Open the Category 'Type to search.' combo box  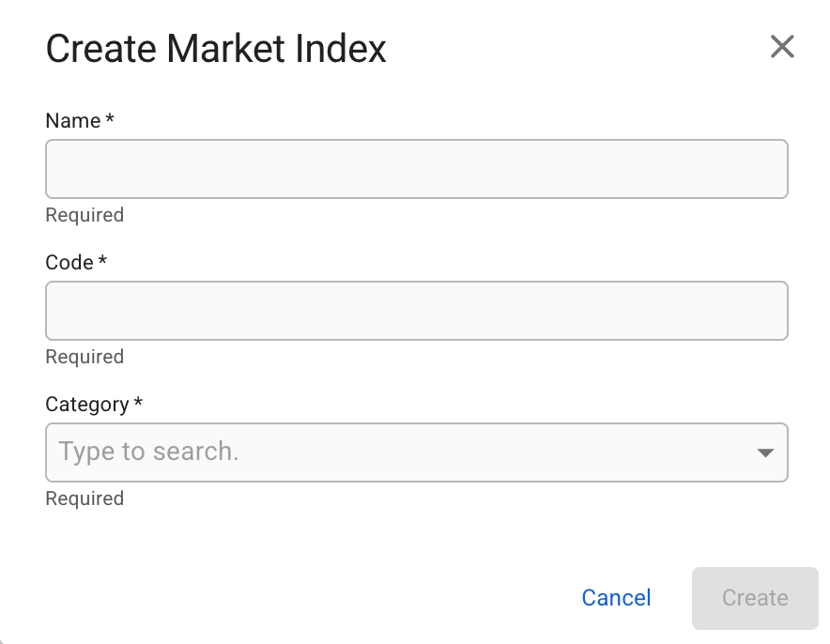[404, 452]
